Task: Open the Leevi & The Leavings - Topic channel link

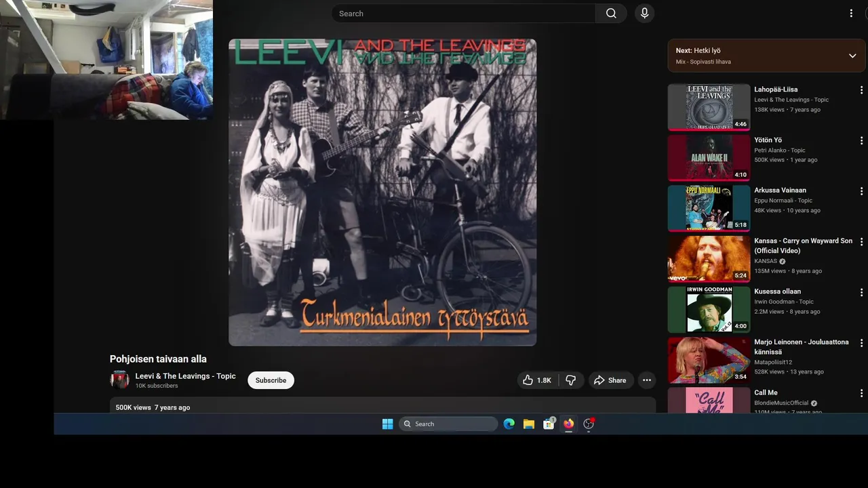Action: (185, 376)
